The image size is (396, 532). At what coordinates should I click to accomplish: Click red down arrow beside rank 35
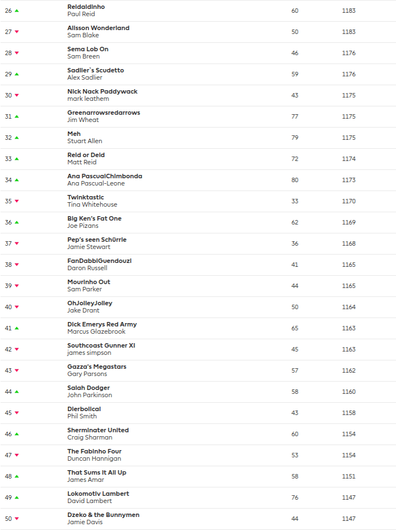tap(17, 201)
